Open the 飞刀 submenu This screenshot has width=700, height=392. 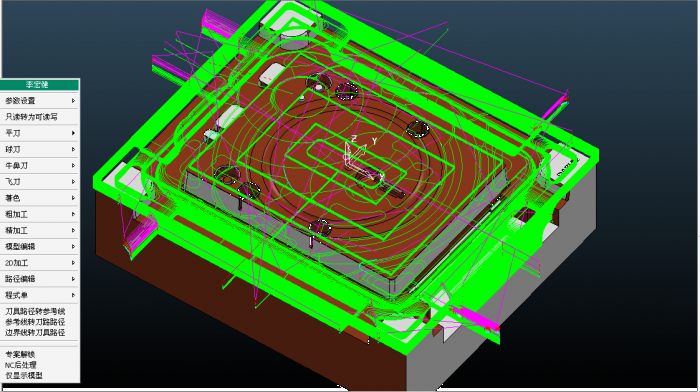[39, 182]
